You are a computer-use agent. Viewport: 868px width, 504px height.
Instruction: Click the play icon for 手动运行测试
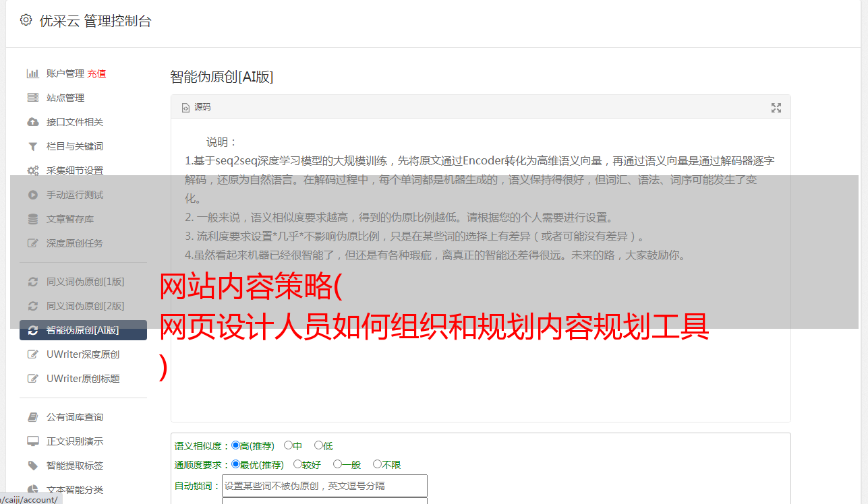point(32,195)
